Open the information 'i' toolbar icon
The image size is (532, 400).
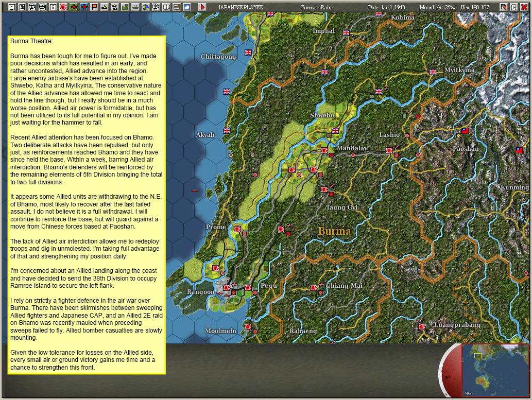[53, 7]
